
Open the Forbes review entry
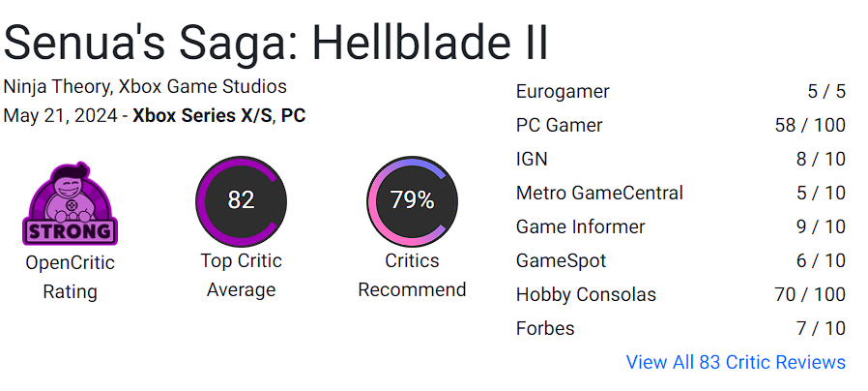(x=680, y=328)
